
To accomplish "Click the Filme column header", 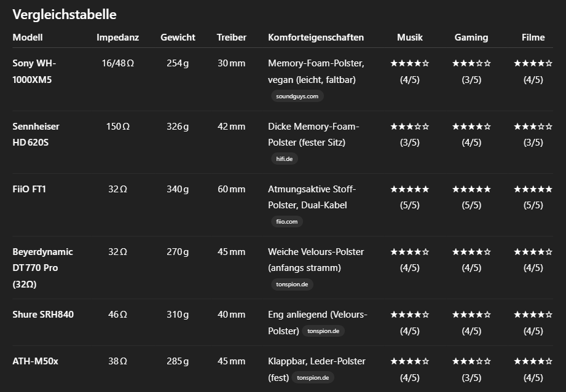I will (x=533, y=37).
